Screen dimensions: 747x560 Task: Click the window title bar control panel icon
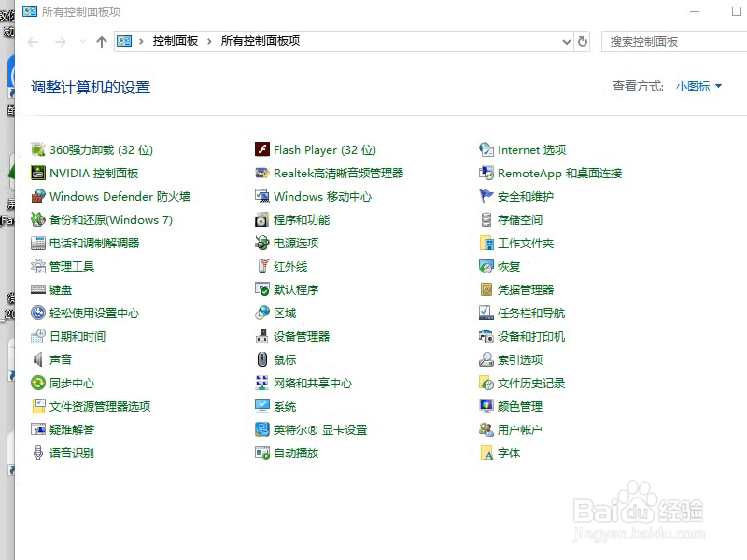(30, 11)
